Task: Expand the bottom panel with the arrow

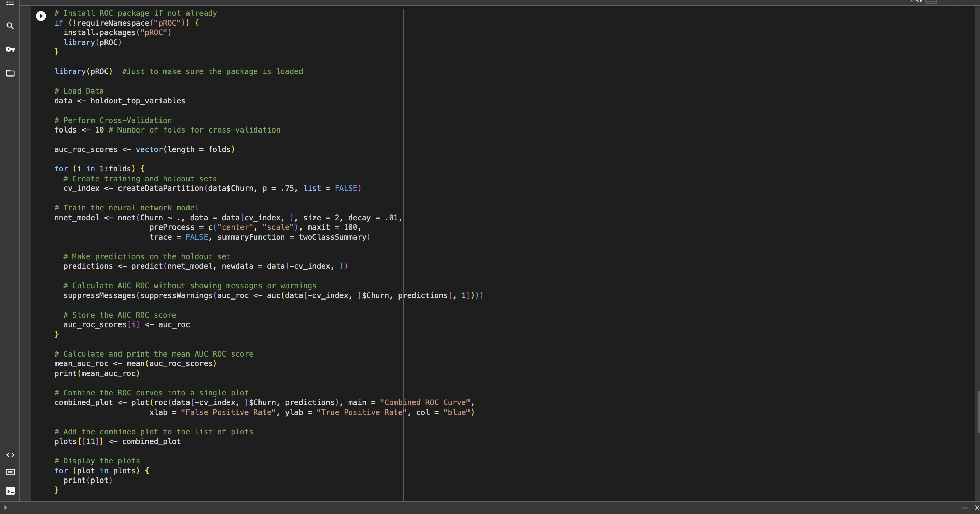Action: 5,508
